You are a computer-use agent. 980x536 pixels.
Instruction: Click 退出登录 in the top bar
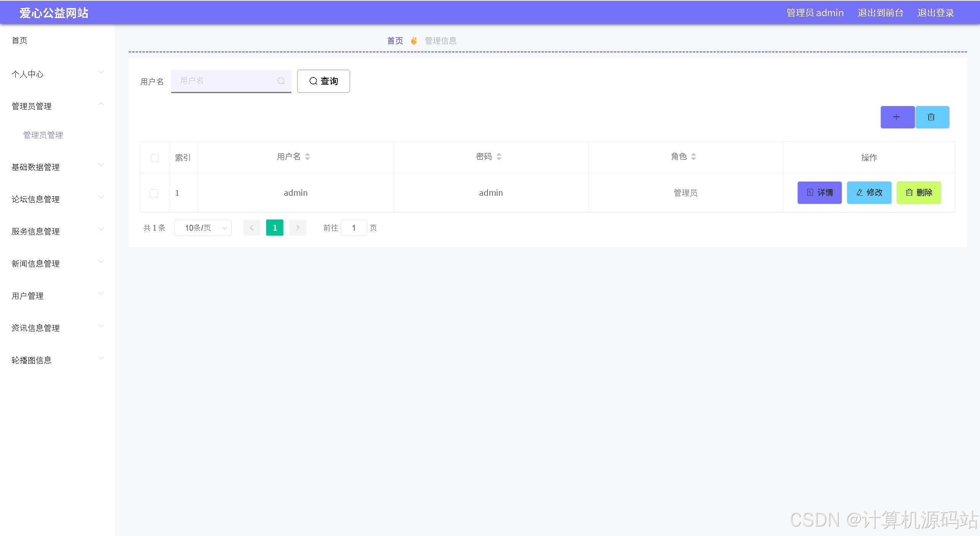[x=935, y=13]
